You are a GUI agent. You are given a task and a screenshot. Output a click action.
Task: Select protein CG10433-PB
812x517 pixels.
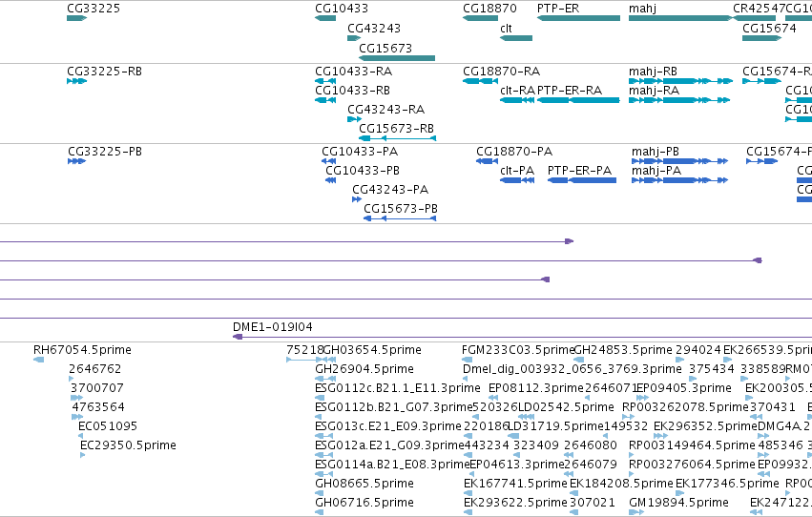coord(363,170)
